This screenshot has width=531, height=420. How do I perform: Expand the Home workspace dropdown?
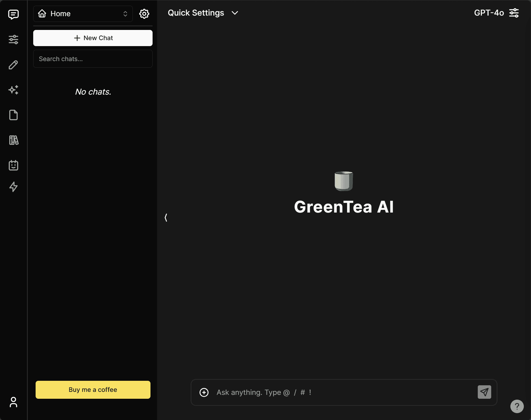click(83, 14)
